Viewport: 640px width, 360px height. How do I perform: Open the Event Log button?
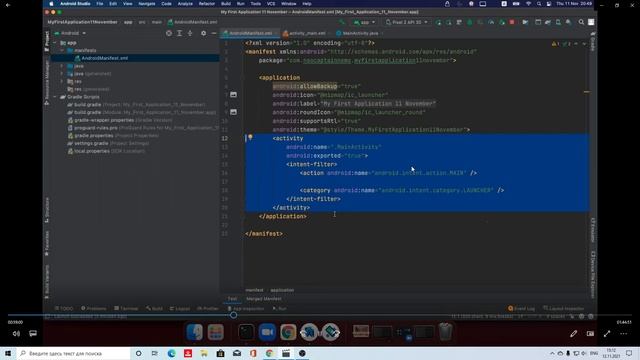(521, 309)
